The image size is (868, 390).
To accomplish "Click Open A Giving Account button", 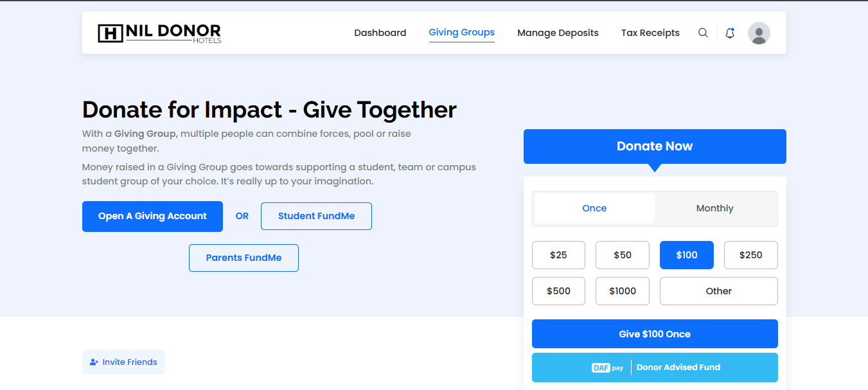I will pos(152,217).
